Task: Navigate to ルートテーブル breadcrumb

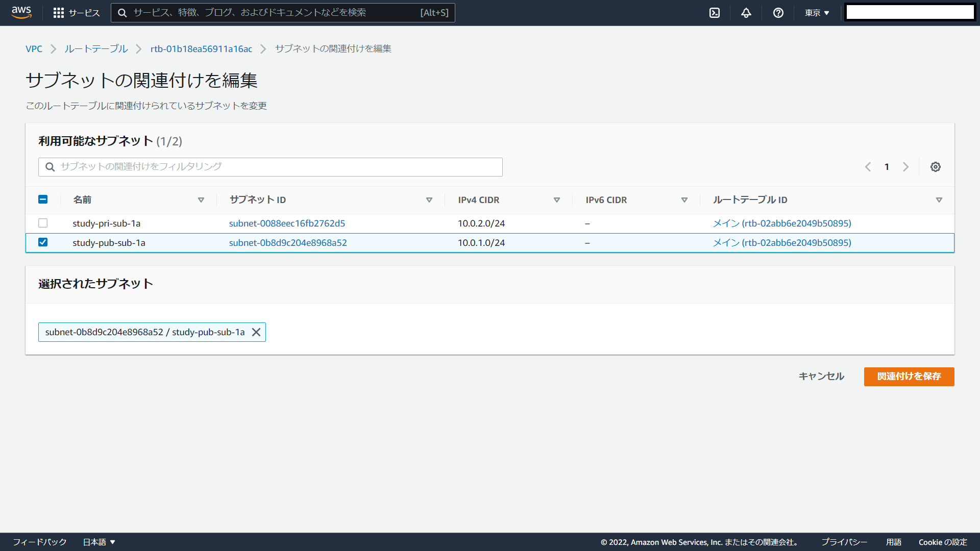Action: [x=96, y=49]
